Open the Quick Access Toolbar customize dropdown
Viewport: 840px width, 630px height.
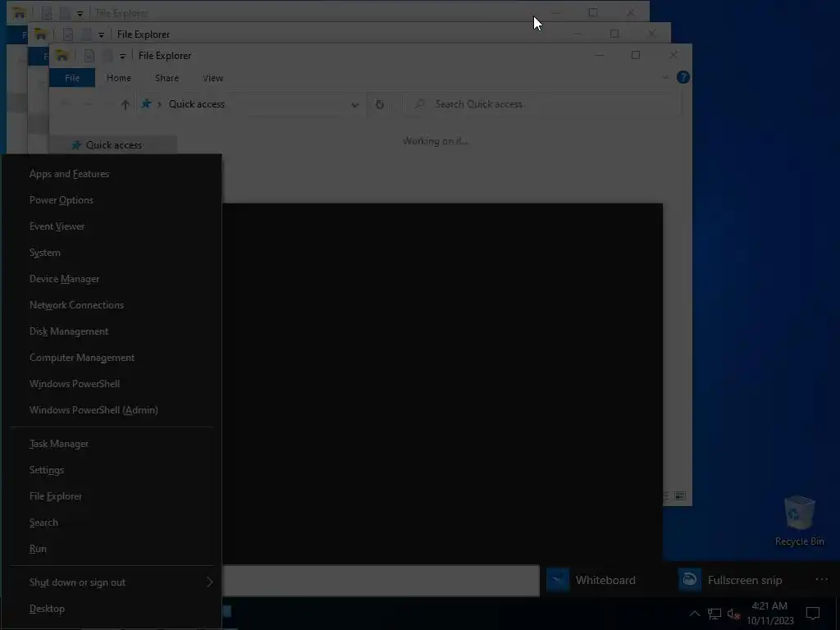tap(123, 56)
